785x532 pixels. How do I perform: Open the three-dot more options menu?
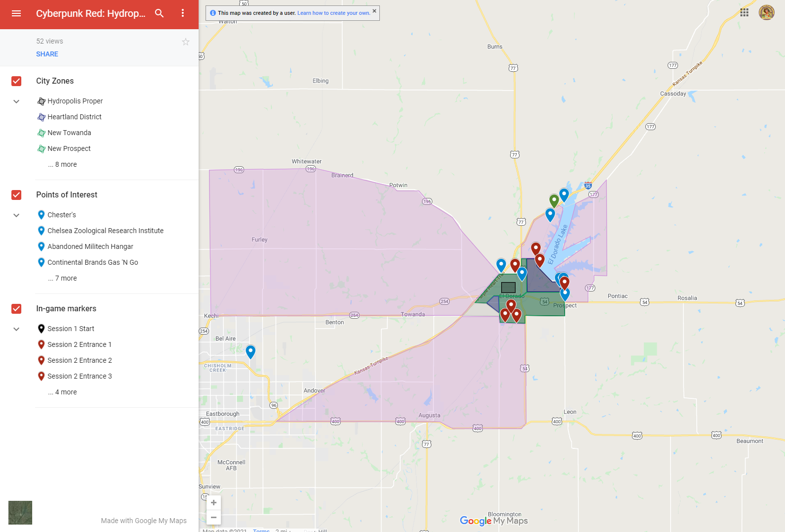coord(183,13)
